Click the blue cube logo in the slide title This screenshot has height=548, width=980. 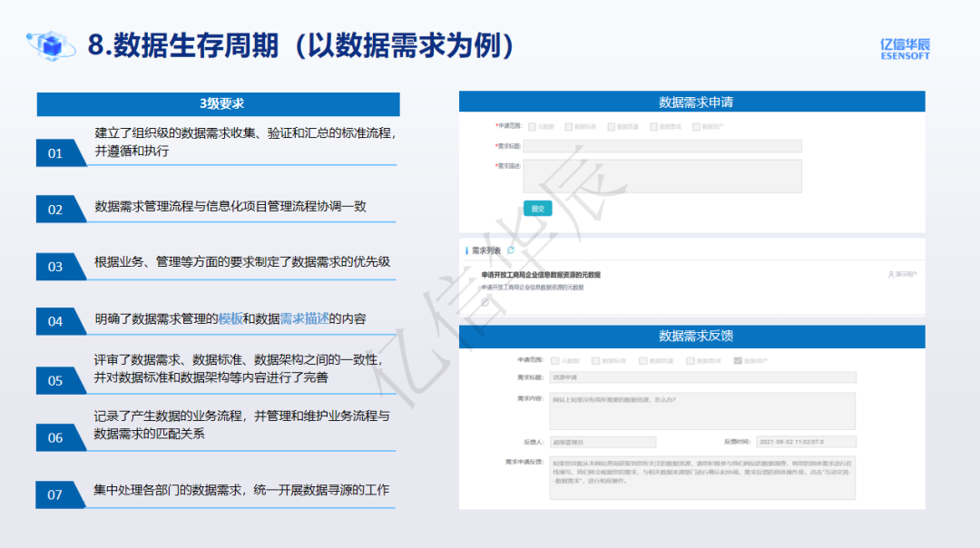coord(54,44)
